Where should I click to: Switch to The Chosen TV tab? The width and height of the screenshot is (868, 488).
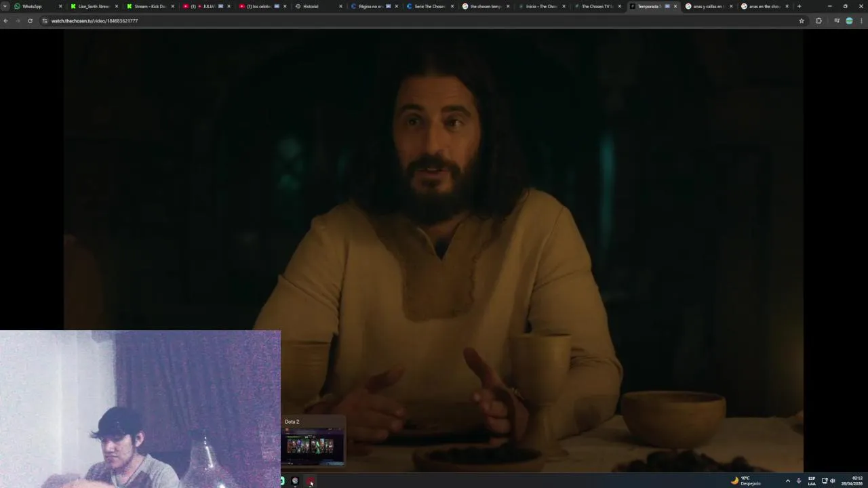(597, 6)
